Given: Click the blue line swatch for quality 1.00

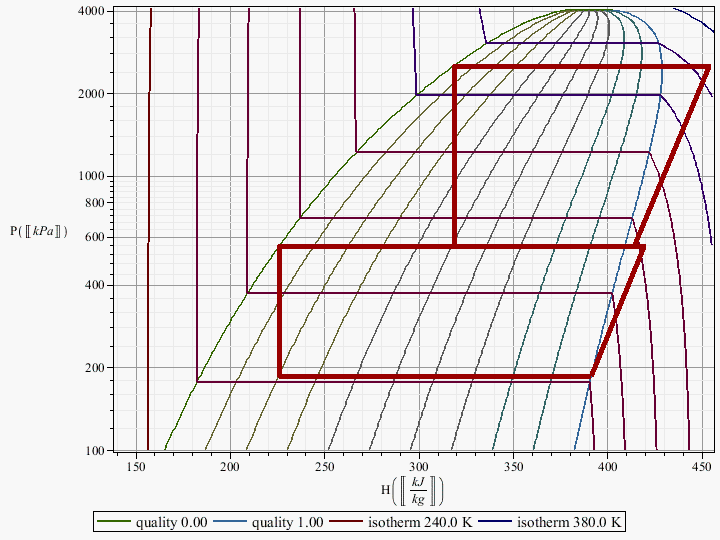Looking at the screenshot, I should point(232,522).
